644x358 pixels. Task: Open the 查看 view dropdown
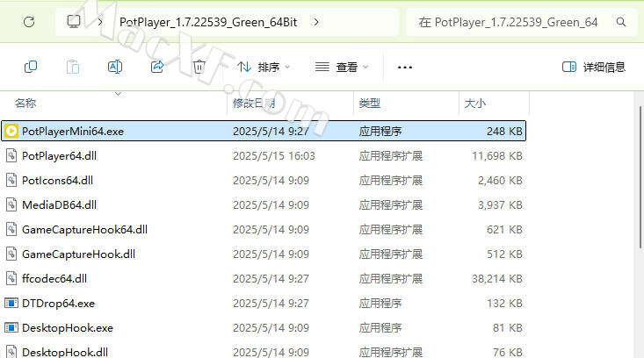click(x=342, y=67)
